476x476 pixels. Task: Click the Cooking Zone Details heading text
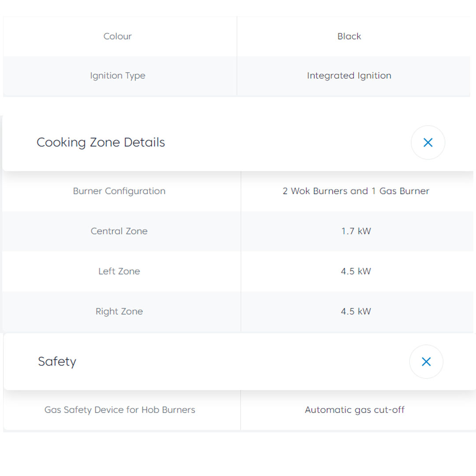pos(100,142)
